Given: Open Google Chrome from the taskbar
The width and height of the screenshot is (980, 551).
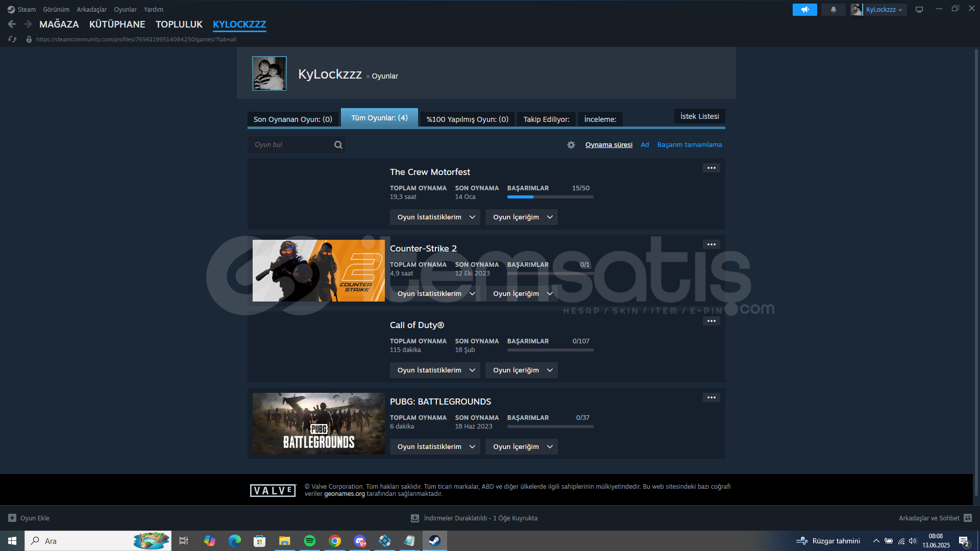Looking at the screenshot, I should [x=335, y=541].
